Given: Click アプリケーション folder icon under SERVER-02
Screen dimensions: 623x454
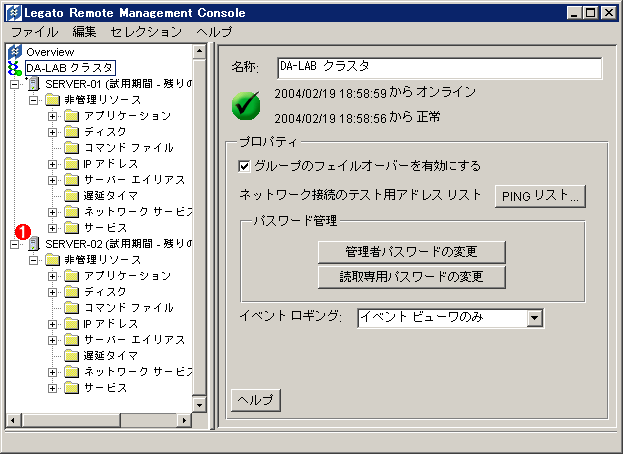Looking at the screenshot, I should (x=72, y=276).
